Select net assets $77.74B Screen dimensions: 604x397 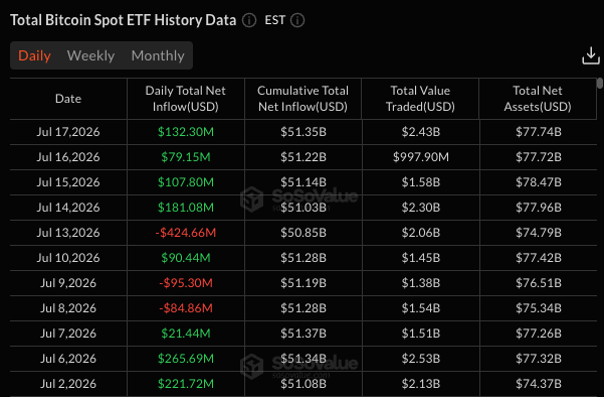538,132
